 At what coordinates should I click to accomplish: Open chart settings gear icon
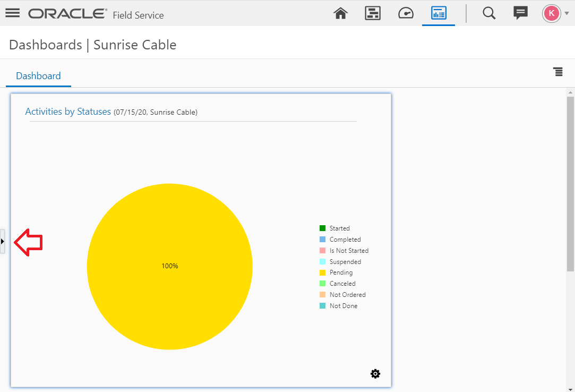(x=375, y=373)
